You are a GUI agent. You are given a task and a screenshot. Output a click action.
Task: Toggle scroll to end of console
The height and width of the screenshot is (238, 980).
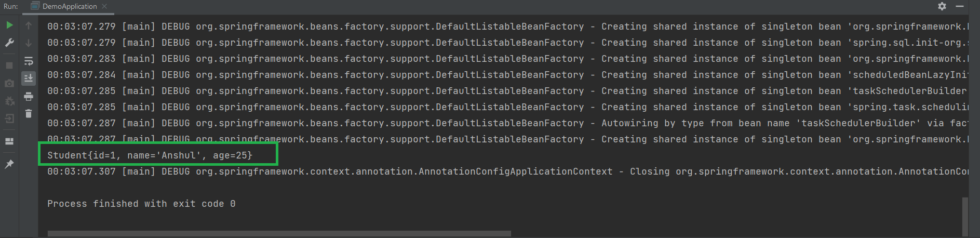[x=29, y=78]
